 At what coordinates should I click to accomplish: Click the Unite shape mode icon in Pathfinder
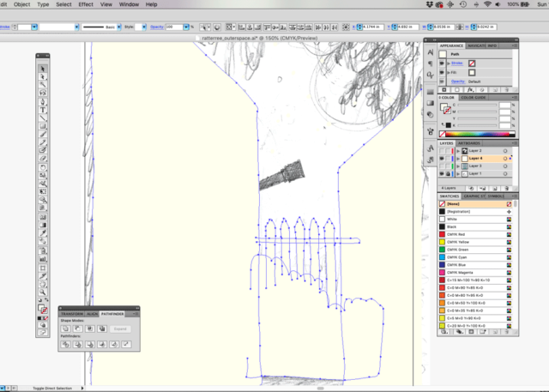(65, 329)
